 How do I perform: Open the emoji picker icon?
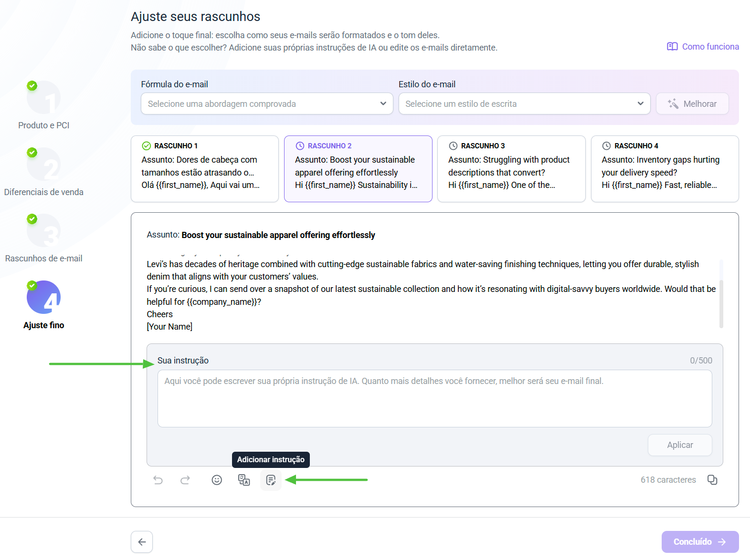point(217,480)
